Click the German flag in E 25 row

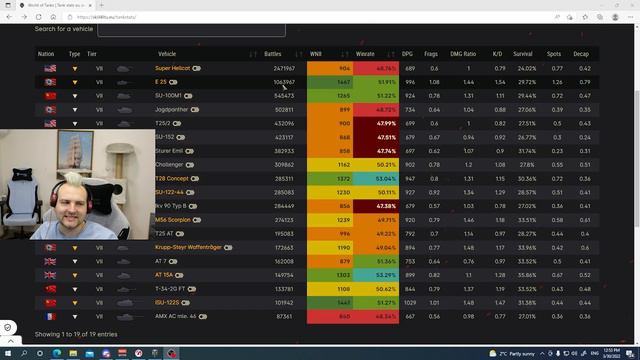[x=50, y=82]
